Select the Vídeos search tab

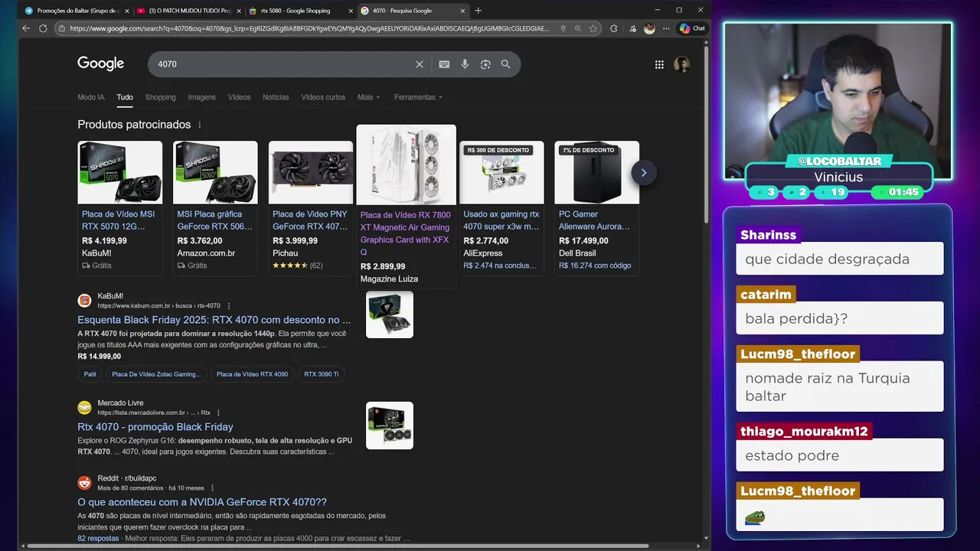(239, 97)
